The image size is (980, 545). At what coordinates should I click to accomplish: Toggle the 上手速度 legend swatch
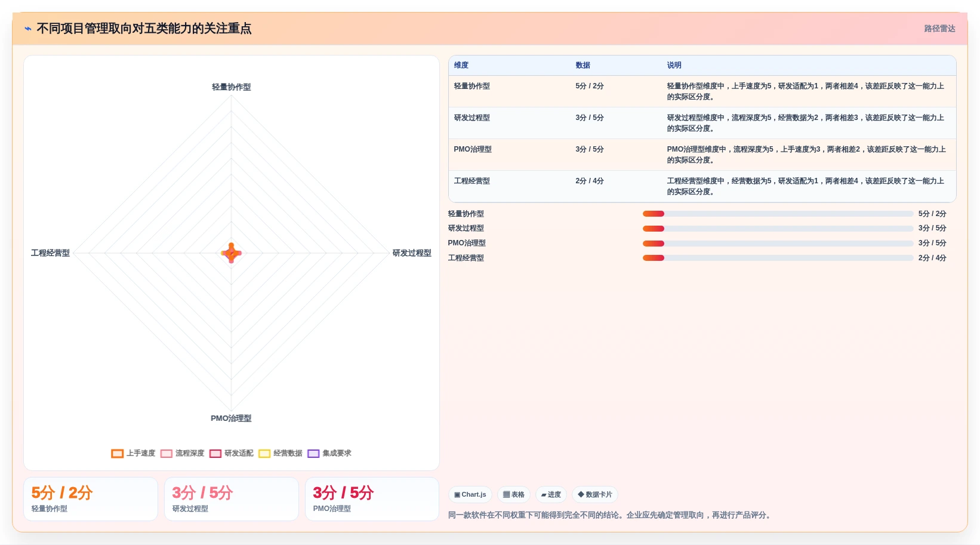[x=117, y=454]
